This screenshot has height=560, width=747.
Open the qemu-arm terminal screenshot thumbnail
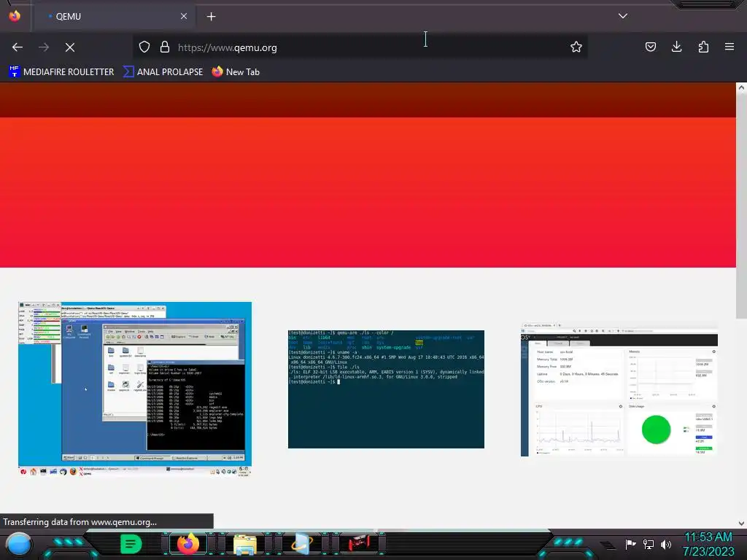point(386,389)
